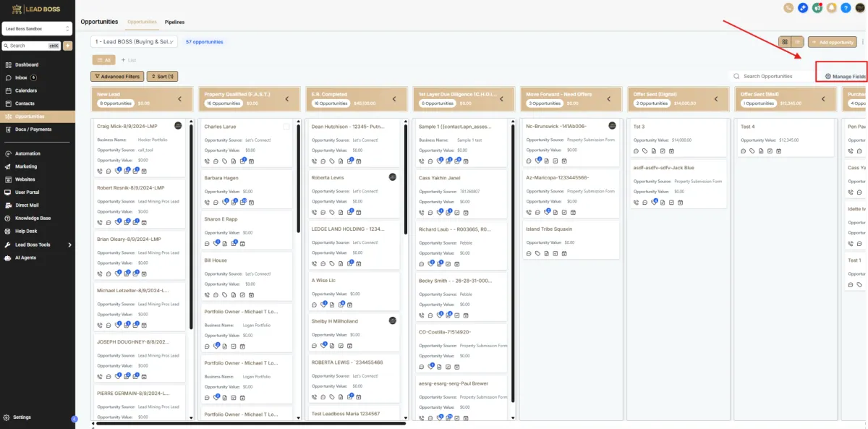Click call icon on Roberta Lewis card
The height and width of the screenshot is (429, 868).
pyautogui.click(x=314, y=212)
